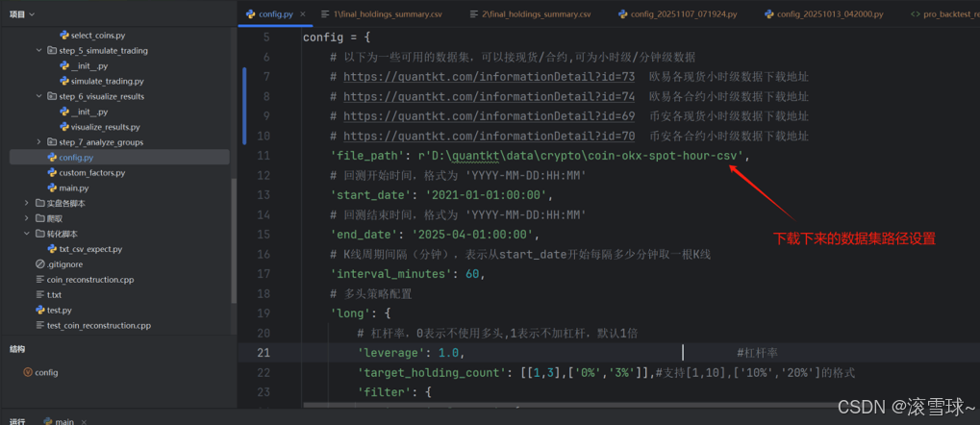Viewport: 980px width, 425px height.
Task: Click the 'filter' key on line 23
Action: pos(385,393)
